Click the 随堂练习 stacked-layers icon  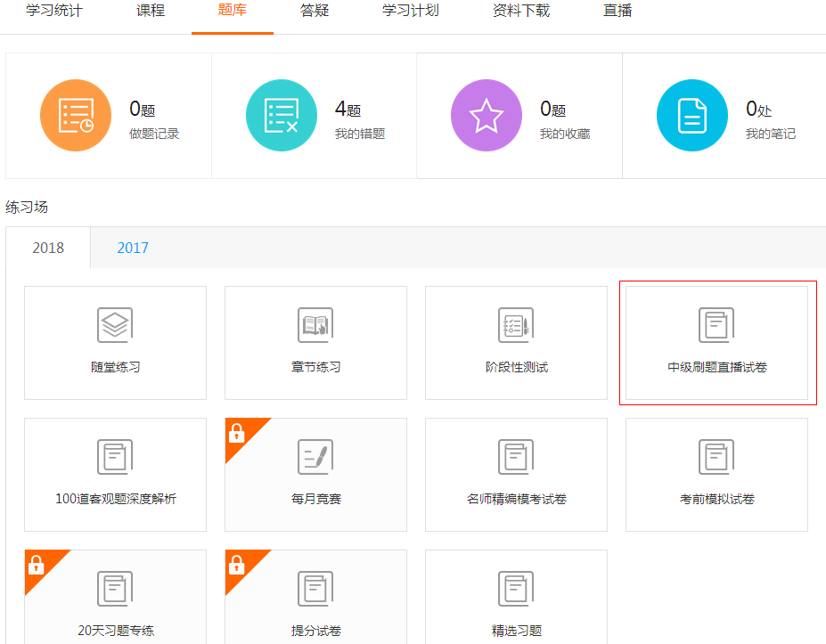(115, 324)
